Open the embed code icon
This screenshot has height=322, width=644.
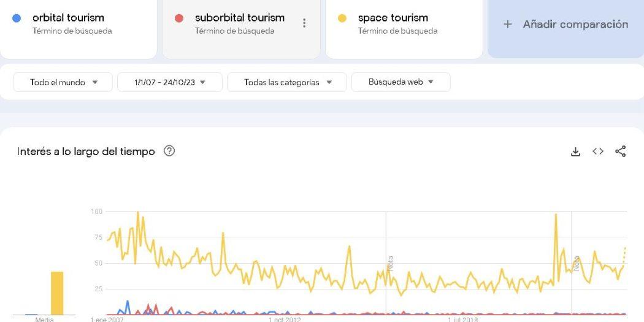[x=598, y=151]
